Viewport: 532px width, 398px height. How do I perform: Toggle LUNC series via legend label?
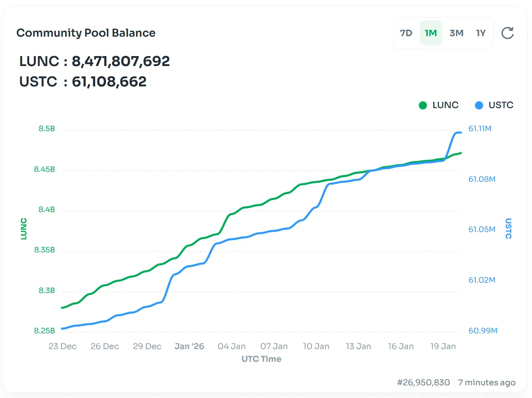click(446, 105)
